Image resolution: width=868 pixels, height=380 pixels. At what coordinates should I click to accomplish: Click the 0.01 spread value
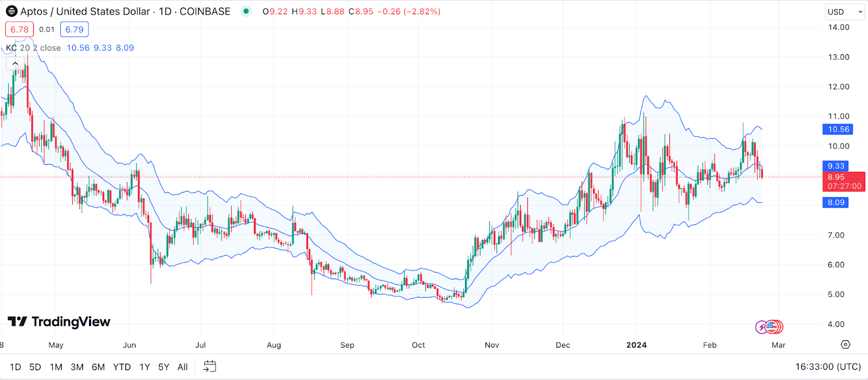click(x=47, y=29)
